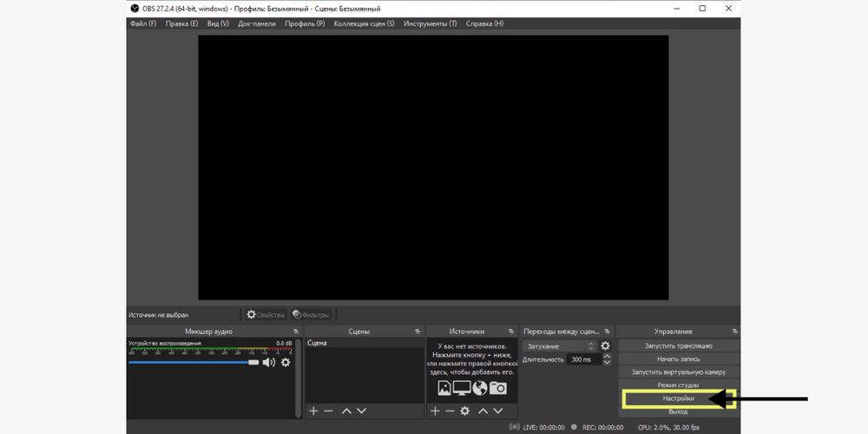Move the source up in the list
This screenshot has height=434, width=868.
tap(483, 411)
